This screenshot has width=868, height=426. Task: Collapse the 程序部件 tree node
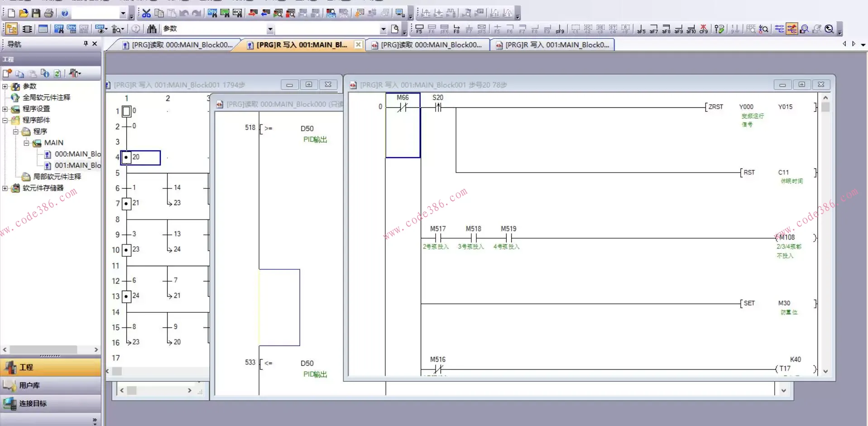coord(5,120)
